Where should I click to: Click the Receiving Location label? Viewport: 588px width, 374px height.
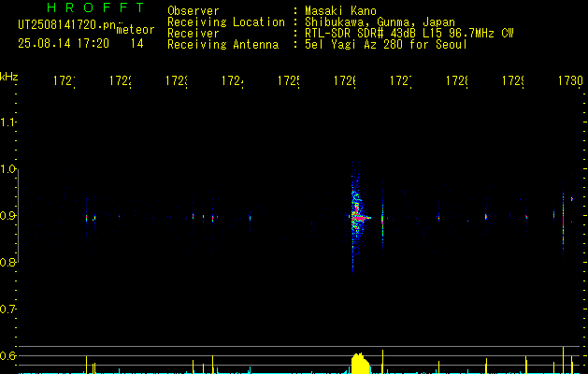pos(226,22)
